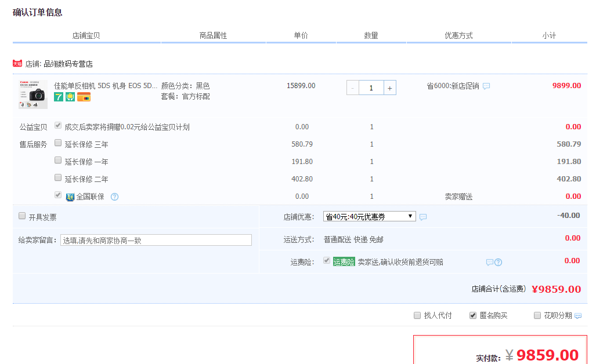
Task: Enable 开具发票 invoice checkbox
Action: click(x=22, y=216)
